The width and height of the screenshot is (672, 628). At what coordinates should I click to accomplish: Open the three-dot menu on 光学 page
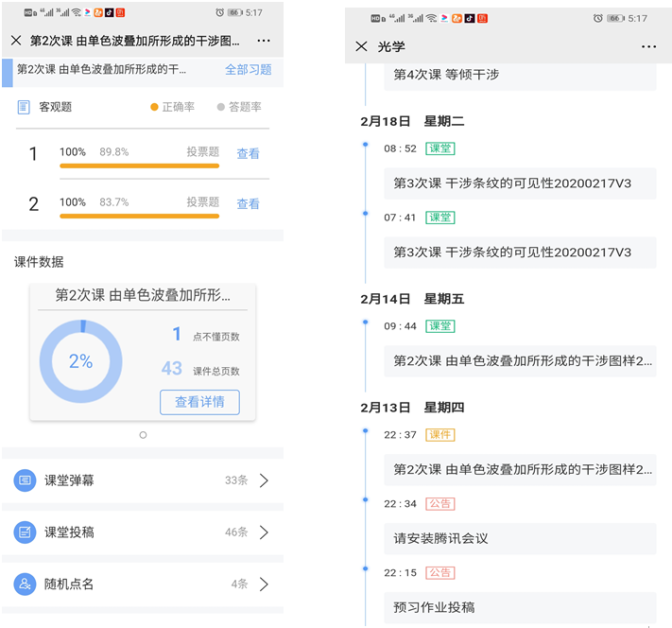click(648, 46)
